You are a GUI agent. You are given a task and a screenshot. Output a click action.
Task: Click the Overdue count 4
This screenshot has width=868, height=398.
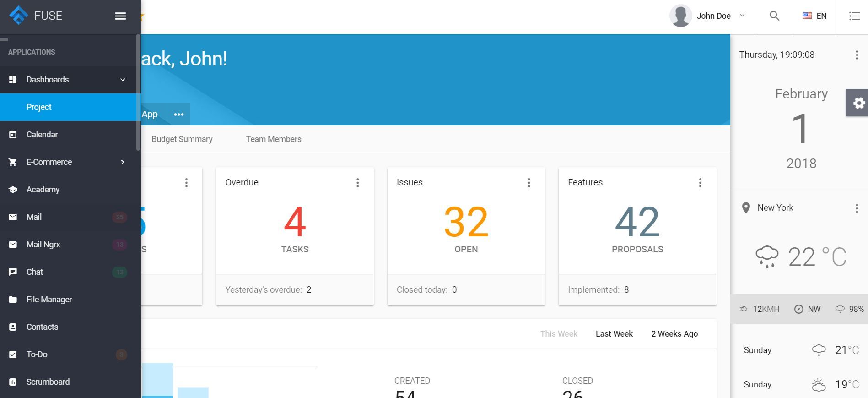tap(295, 222)
